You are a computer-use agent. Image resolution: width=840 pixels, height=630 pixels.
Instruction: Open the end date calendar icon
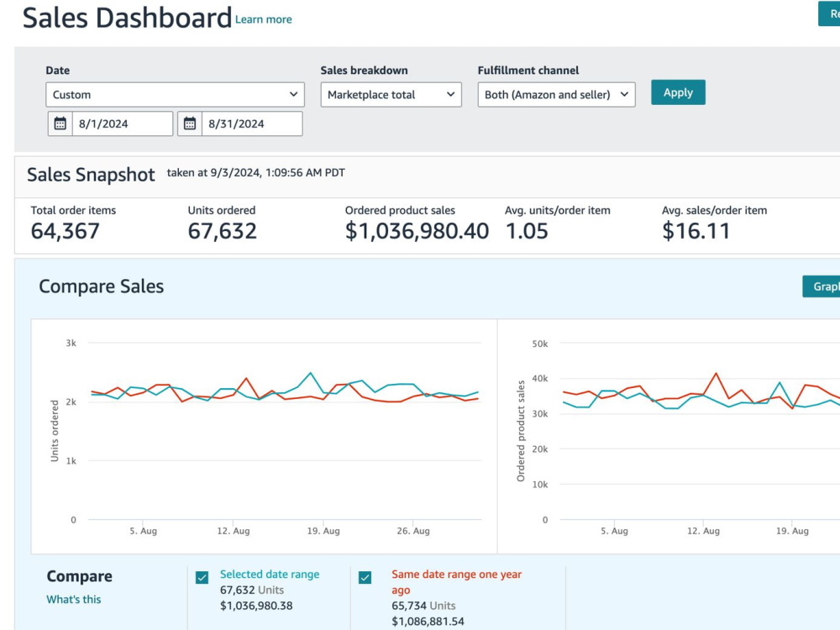point(190,123)
